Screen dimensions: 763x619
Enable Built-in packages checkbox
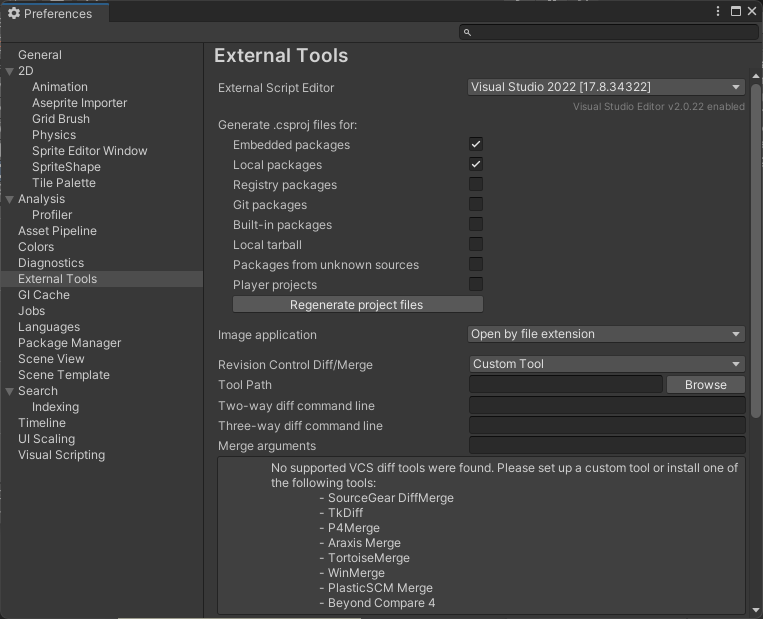(476, 224)
